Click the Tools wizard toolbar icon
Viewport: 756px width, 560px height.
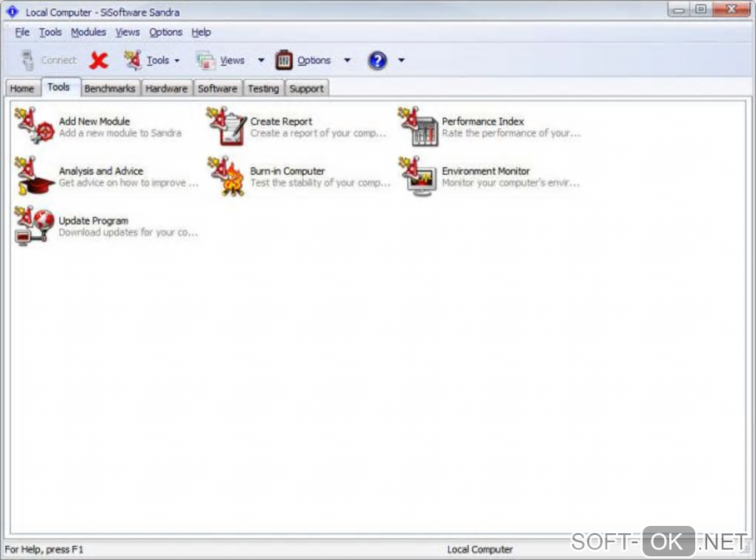(133, 60)
